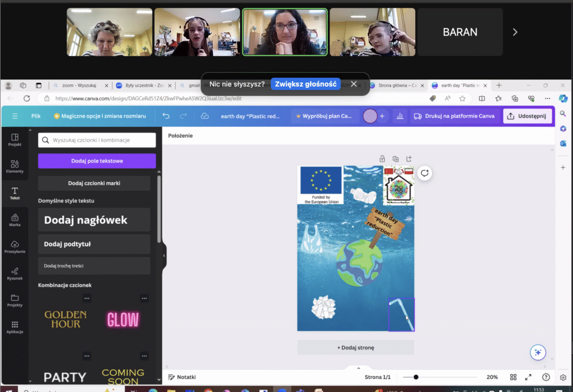This screenshot has width=573, height=392.
Task: Open the Elementy panel in sidebar
Action: [15, 166]
